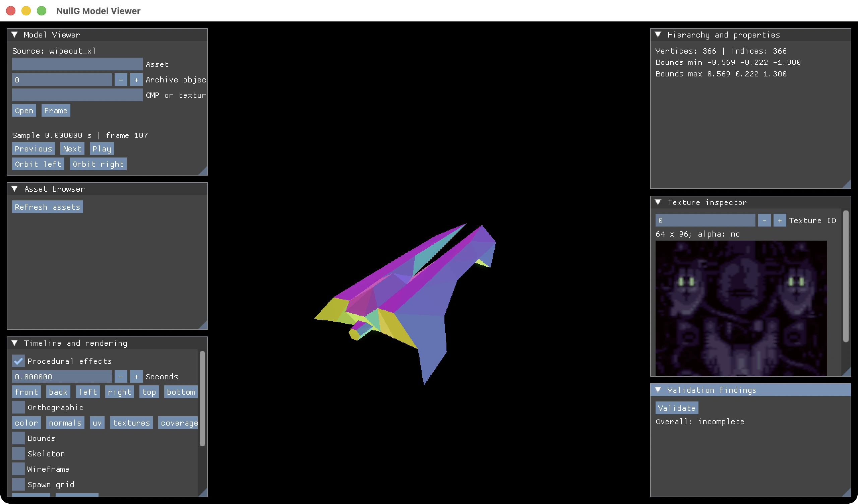The width and height of the screenshot is (858, 504).
Task: Enable the Wireframe checkbox
Action: 18,469
